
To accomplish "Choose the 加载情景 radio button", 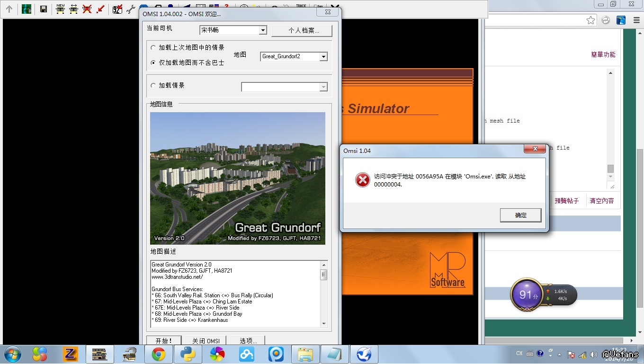I will click(153, 86).
